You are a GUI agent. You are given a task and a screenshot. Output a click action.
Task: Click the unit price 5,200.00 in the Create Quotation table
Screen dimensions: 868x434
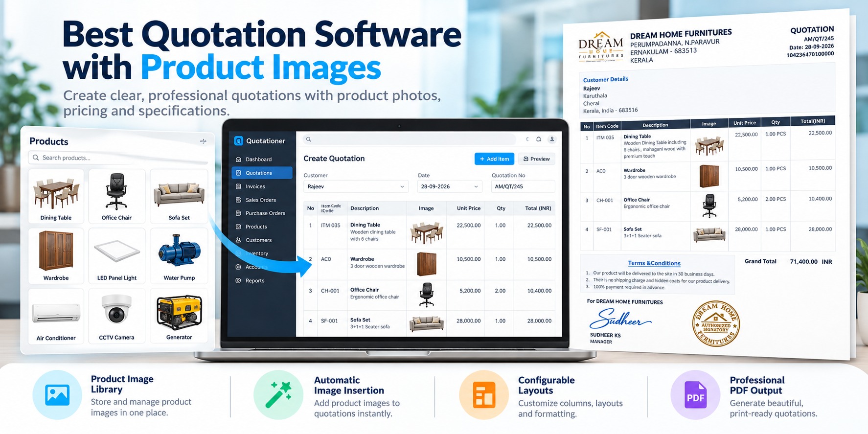pos(470,291)
